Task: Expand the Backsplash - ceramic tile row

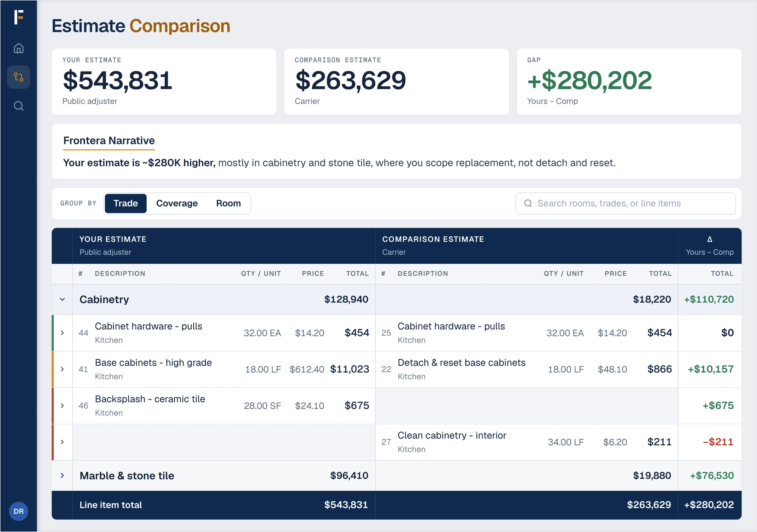Action: [x=62, y=406]
